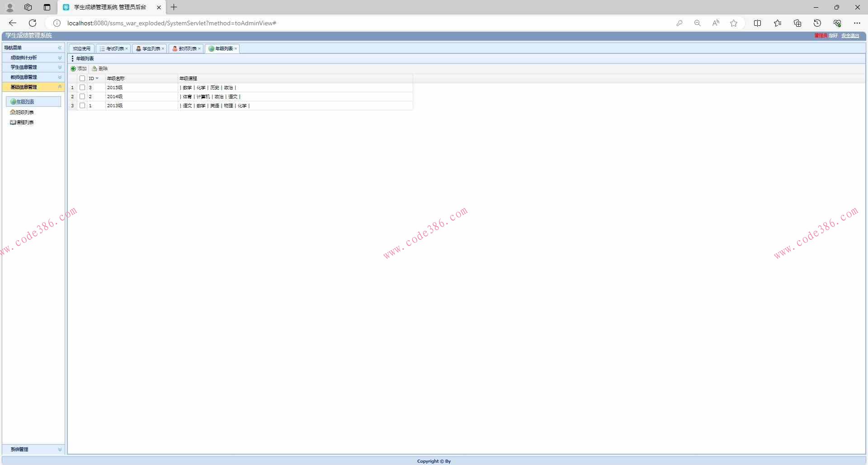The image size is (868, 465).
Task: Open the browser settings and more menu
Action: tap(857, 23)
